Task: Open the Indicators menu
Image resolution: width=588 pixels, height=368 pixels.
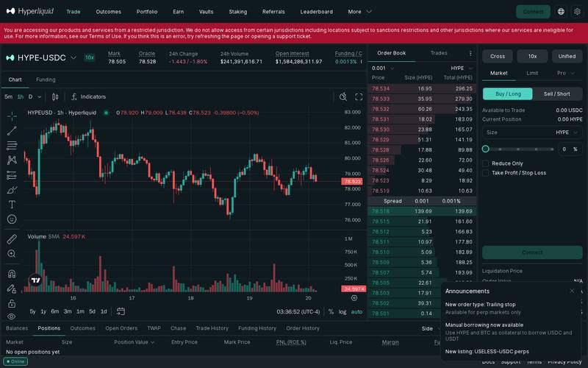Action: pos(88,97)
